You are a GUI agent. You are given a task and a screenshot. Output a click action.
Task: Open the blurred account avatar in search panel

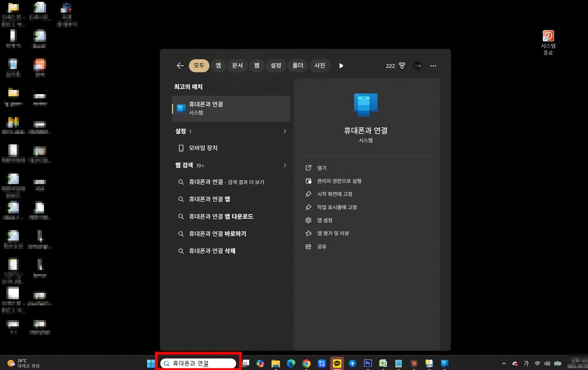point(417,65)
